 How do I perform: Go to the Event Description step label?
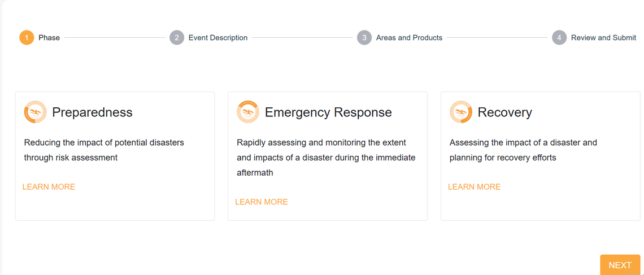pyautogui.click(x=218, y=38)
